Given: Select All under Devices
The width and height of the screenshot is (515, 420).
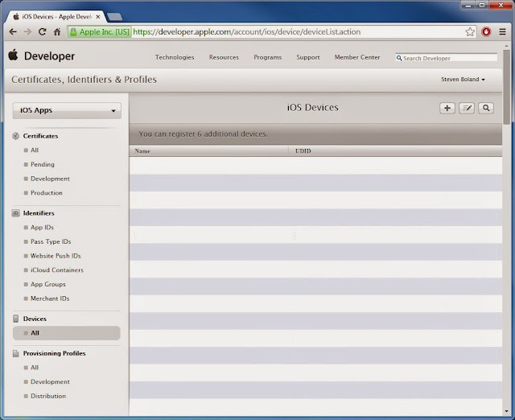Looking at the screenshot, I should point(67,333).
